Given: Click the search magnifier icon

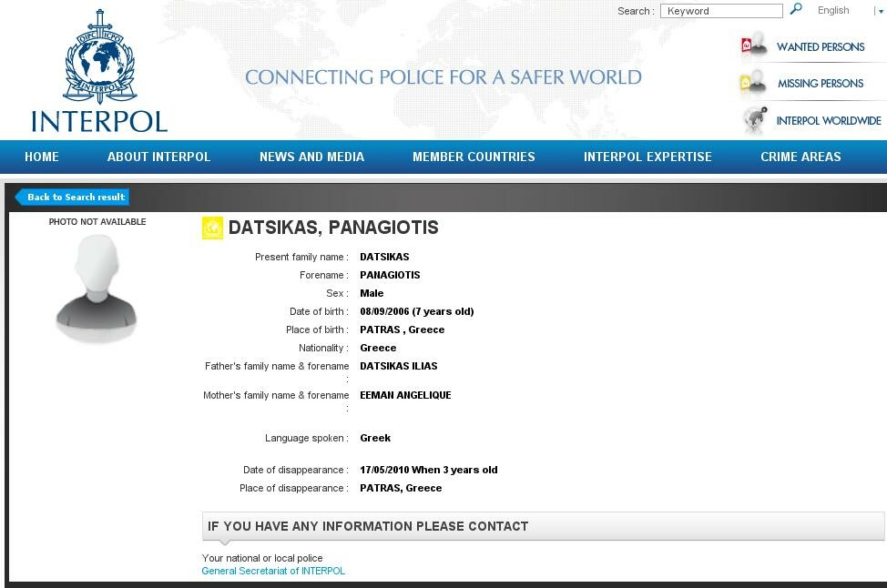Looking at the screenshot, I should 796,10.
